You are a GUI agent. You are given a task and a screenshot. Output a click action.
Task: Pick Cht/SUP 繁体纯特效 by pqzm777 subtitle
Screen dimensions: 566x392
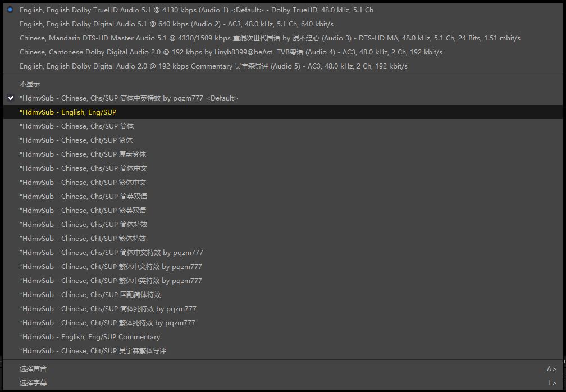pyautogui.click(x=107, y=323)
